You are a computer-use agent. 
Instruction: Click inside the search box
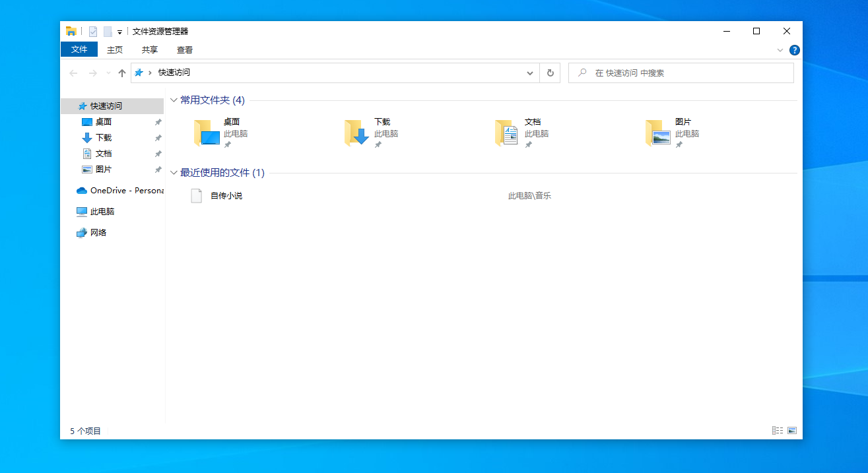point(680,73)
